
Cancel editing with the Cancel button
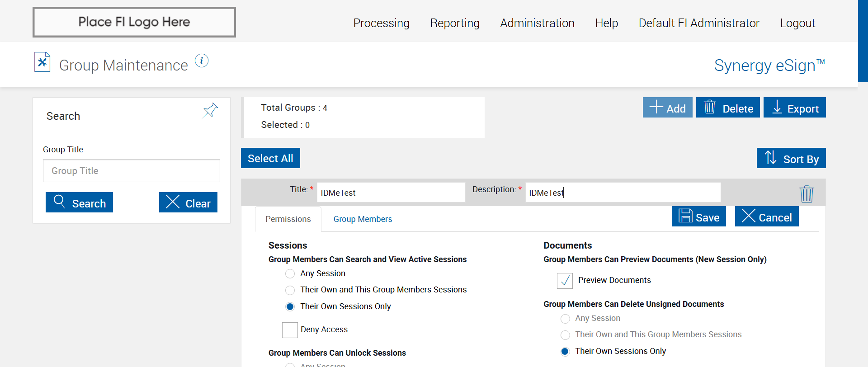(767, 216)
